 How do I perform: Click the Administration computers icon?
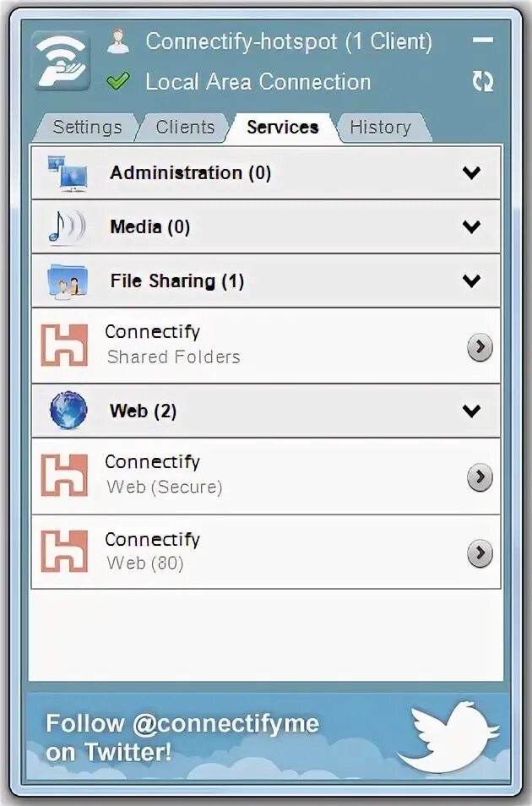(x=68, y=172)
